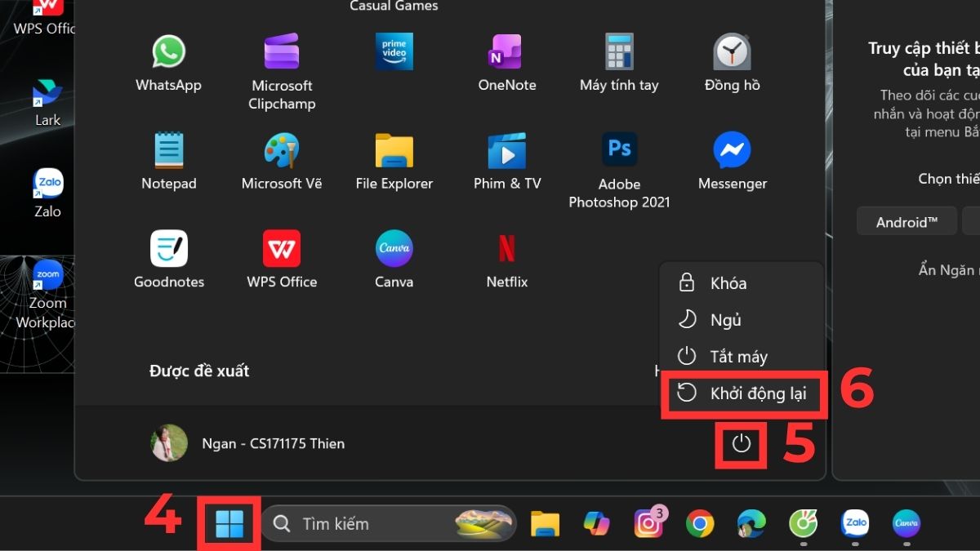
Task: Open Messenger from pinned apps
Action: point(733,162)
